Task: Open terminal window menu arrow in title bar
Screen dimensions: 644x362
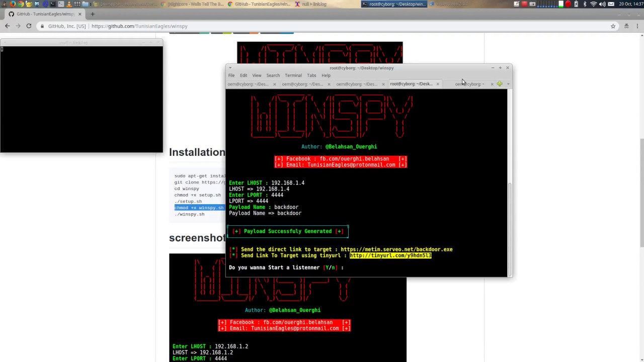Action: tap(230, 68)
